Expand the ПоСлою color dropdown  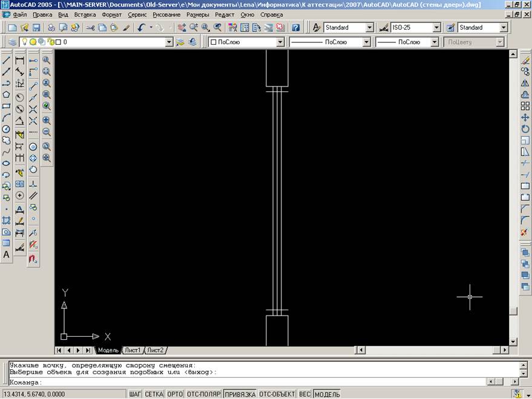(x=280, y=42)
